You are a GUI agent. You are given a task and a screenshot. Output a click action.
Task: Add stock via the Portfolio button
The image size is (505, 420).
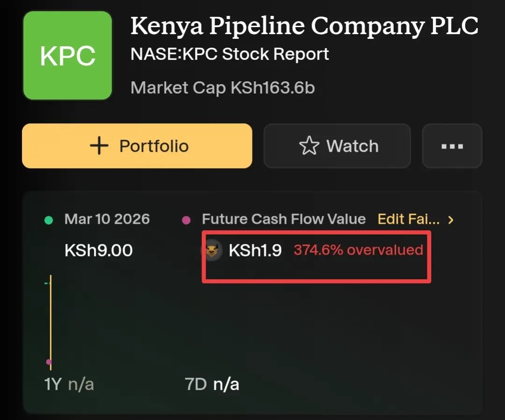(137, 146)
